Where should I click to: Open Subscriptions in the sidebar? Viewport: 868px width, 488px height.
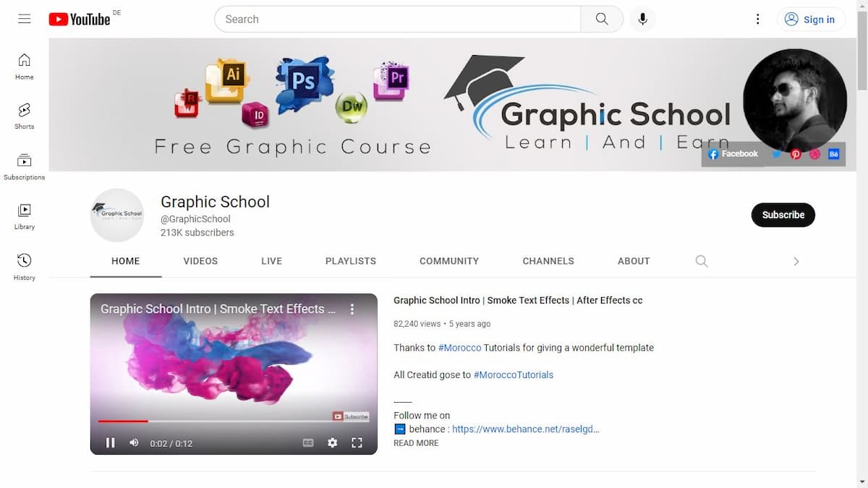(x=25, y=166)
